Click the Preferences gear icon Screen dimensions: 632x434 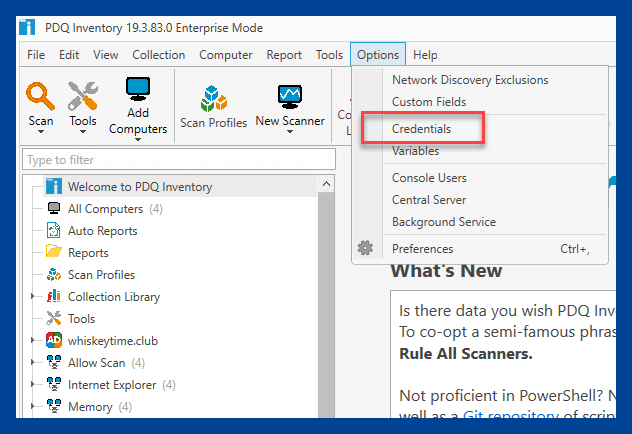[365, 248]
